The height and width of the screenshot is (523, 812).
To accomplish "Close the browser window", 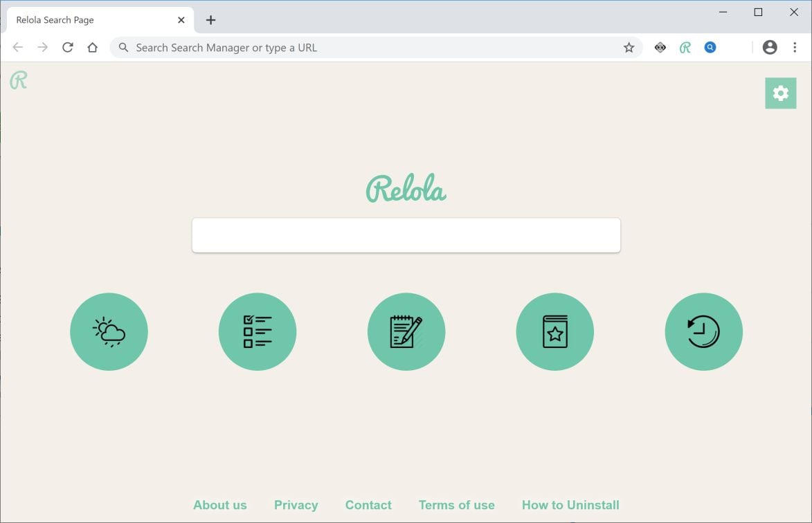I will (793, 12).
